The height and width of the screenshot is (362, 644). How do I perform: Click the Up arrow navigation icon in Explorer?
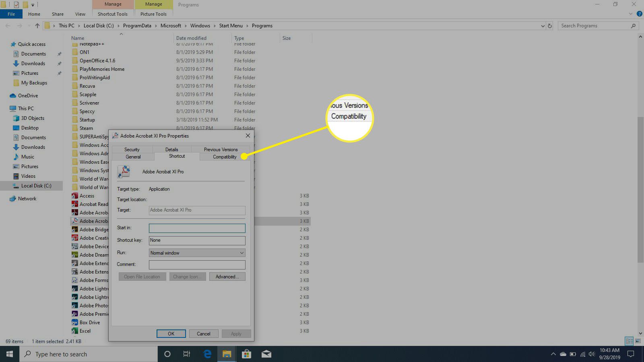tap(37, 26)
